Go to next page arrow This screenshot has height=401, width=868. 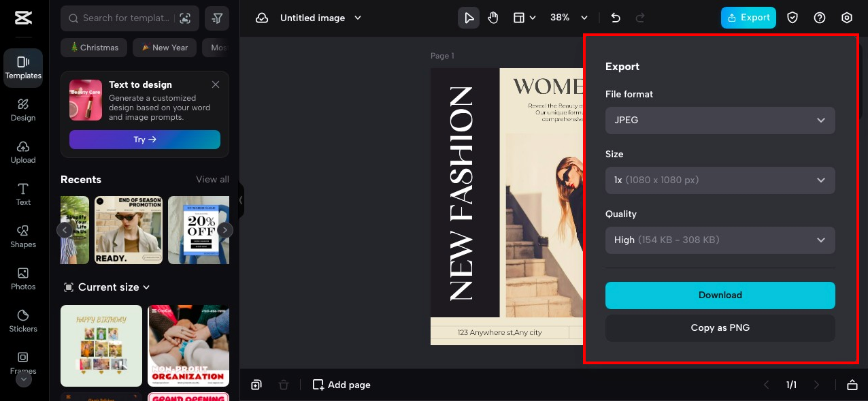tap(817, 385)
